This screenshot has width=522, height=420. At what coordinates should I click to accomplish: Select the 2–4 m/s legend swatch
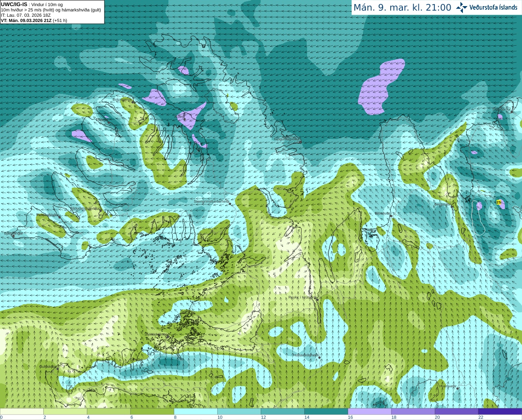(x=65, y=411)
